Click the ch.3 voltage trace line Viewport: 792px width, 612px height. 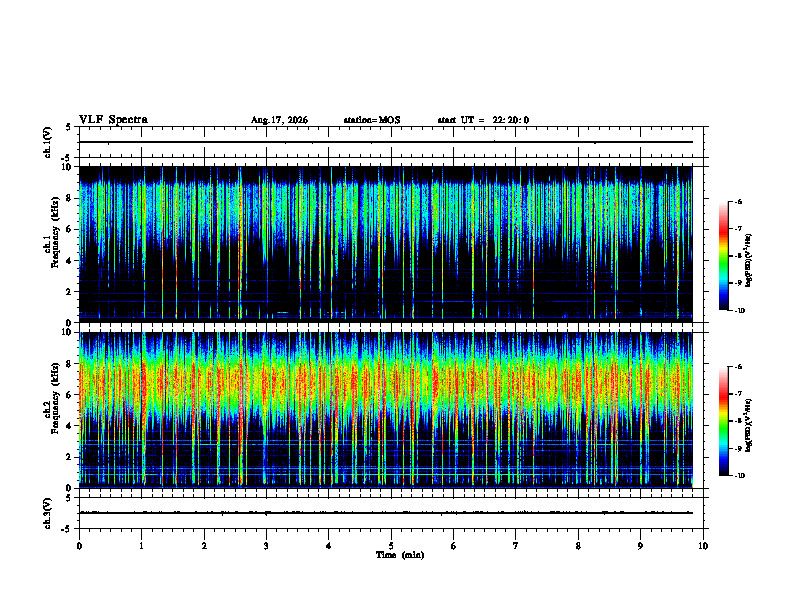(x=386, y=513)
